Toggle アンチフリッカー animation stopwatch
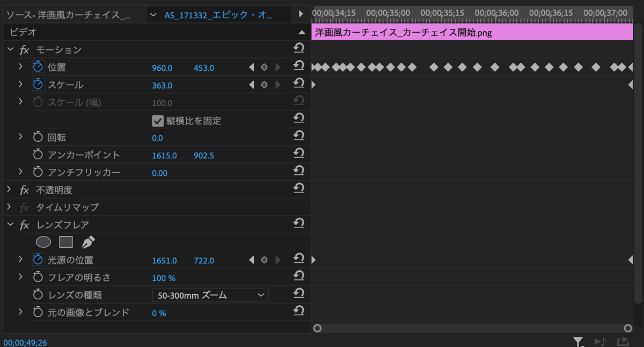 click(x=38, y=172)
